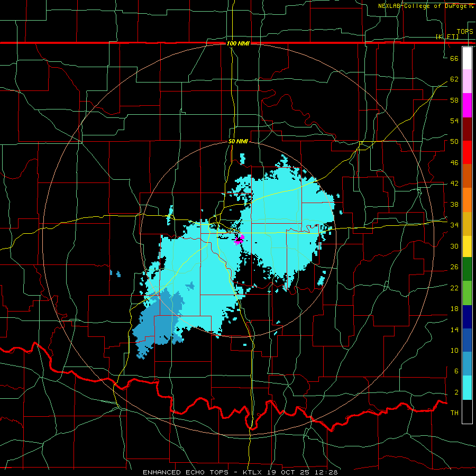This screenshot has width=476, height=476.
Task: Click the '14' legend value
Action: pyautogui.click(x=454, y=329)
